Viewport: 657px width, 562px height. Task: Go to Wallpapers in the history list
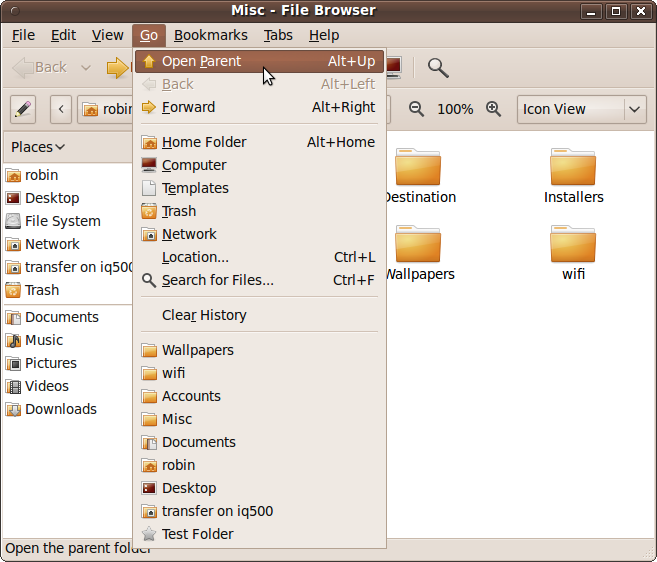(259, 350)
